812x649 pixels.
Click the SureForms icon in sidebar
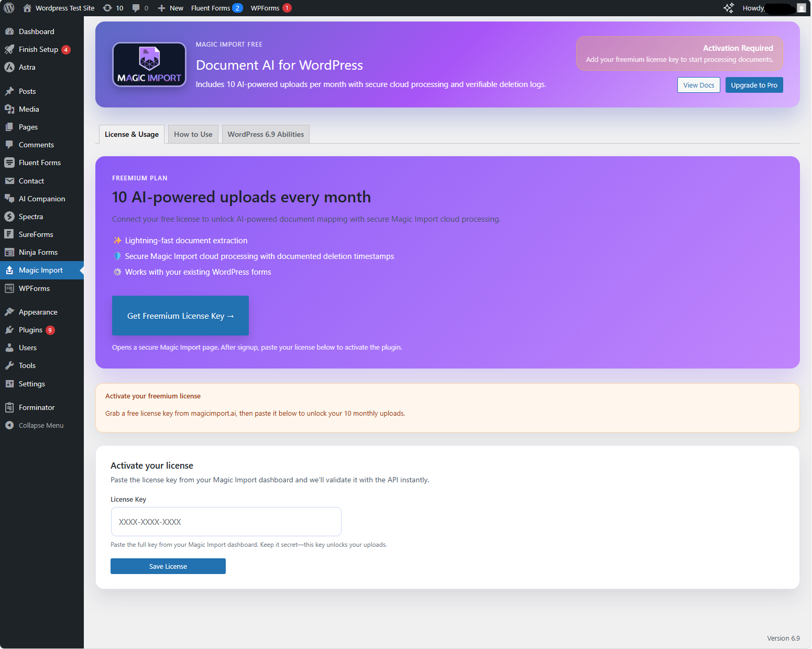(9, 234)
